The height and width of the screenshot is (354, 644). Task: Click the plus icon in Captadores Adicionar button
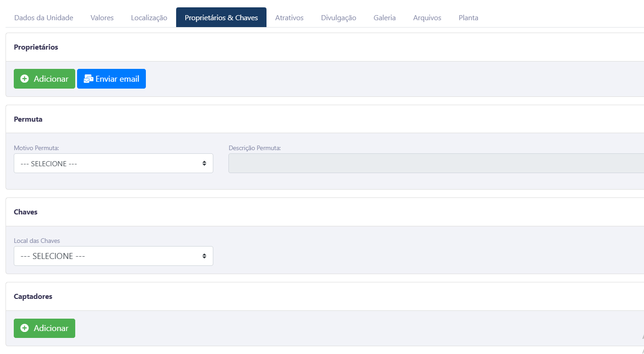25,328
